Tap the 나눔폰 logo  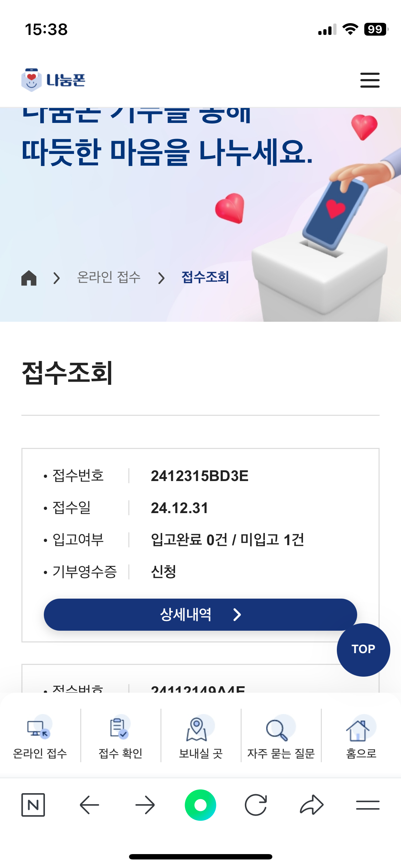(53, 80)
